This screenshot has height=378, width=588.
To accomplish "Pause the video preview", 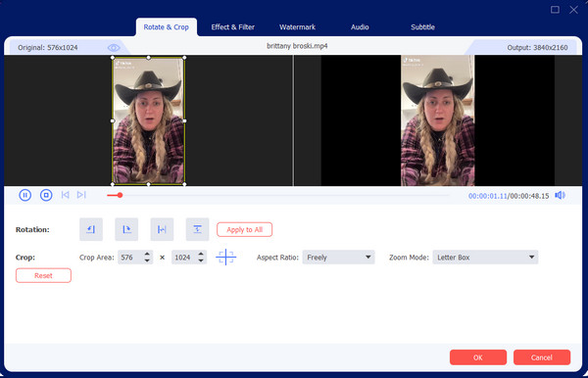I will tap(25, 195).
